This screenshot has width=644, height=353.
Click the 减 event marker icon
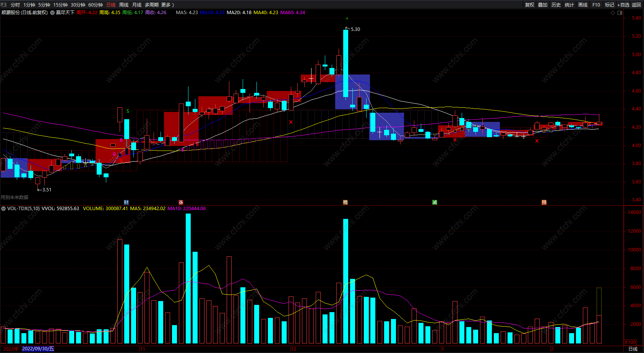point(435,202)
